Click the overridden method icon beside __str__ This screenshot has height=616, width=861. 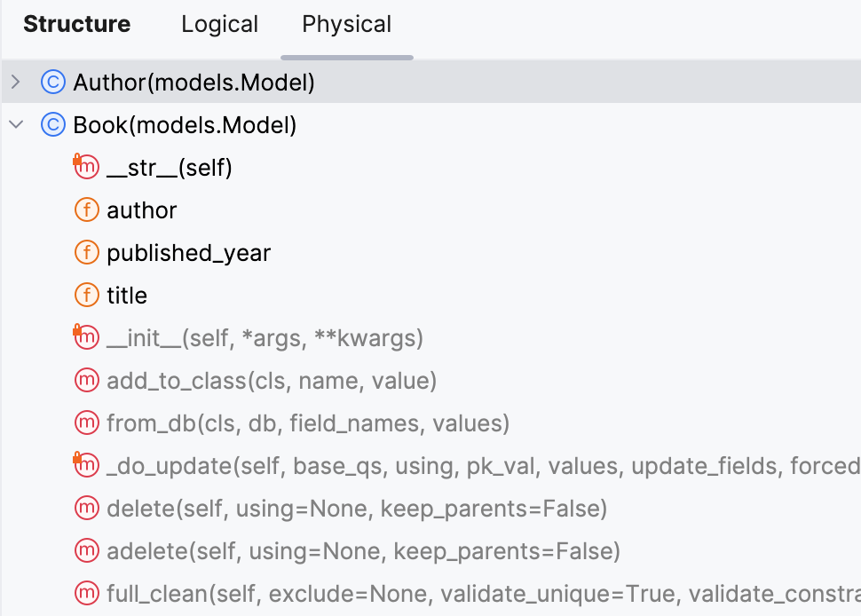pyautogui.click(x=85, y=167)
